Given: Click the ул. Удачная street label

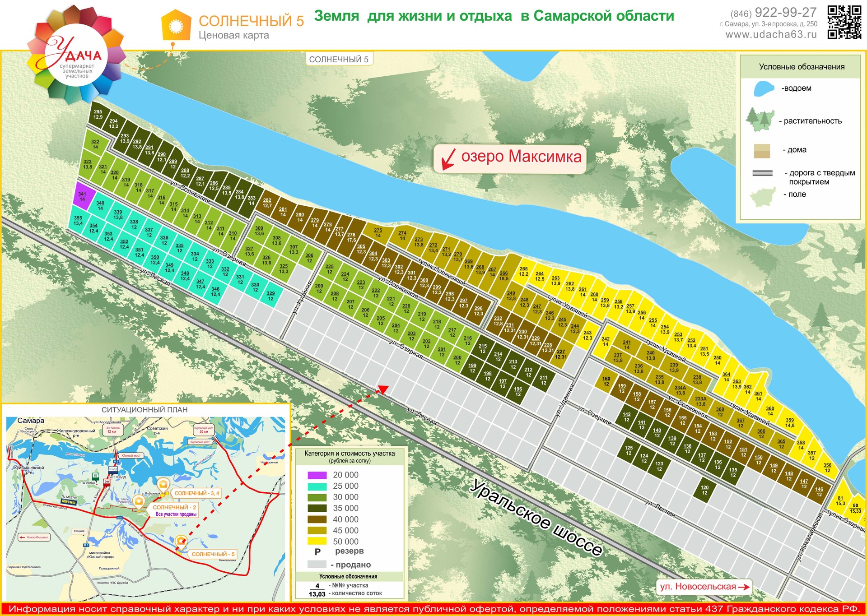Looking at the screenshot, I should [x=564, y=401].
